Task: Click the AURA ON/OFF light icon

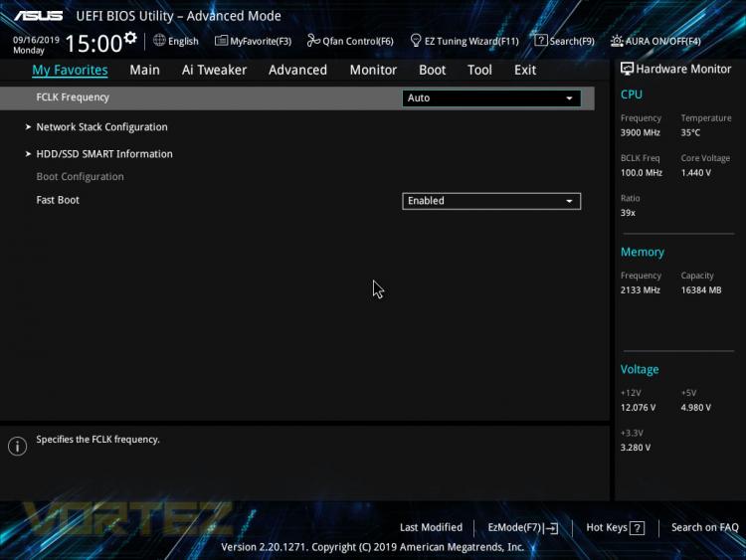Action: (617, 41)
